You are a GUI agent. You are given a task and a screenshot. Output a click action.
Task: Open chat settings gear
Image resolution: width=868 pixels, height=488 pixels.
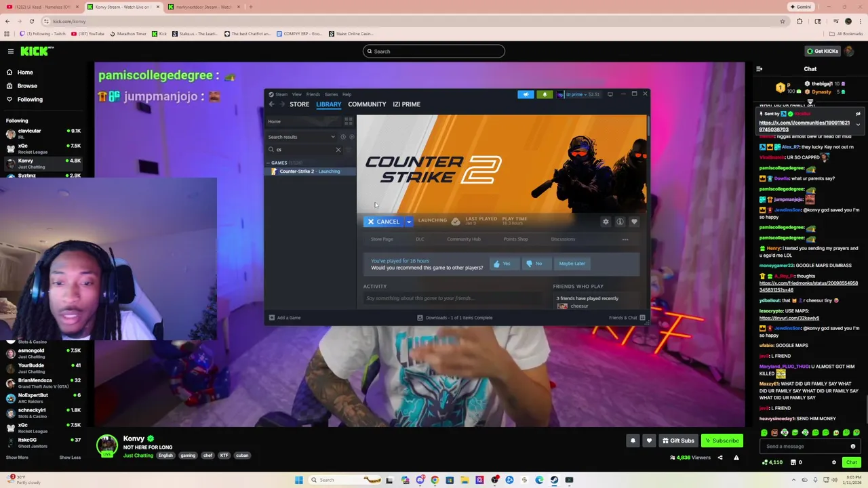click(x=834, y=462)
